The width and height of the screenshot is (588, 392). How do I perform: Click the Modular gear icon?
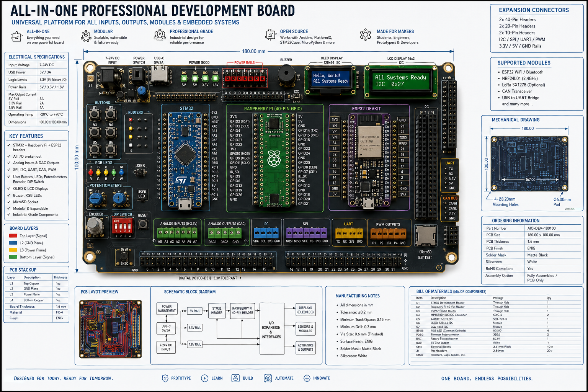coord(86,36)
